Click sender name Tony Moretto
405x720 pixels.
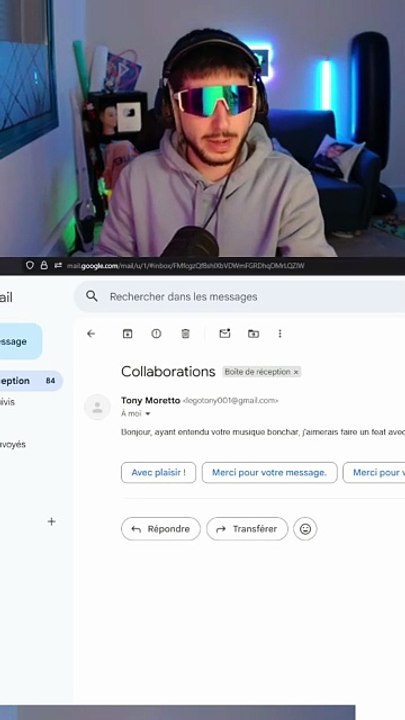[151, 400]
